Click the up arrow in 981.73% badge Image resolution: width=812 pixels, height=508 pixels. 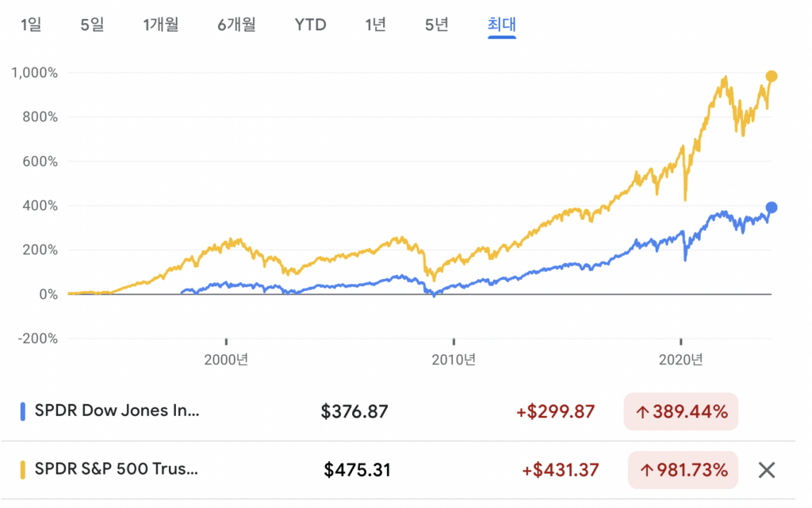[x=646, y=470]
